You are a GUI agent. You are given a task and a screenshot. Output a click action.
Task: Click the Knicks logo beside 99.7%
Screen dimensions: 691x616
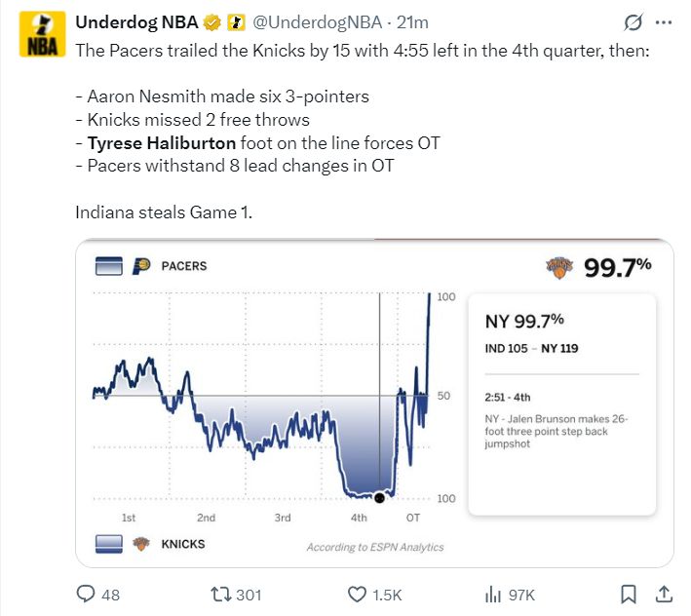pyautogui.click(x=559, y=268)
